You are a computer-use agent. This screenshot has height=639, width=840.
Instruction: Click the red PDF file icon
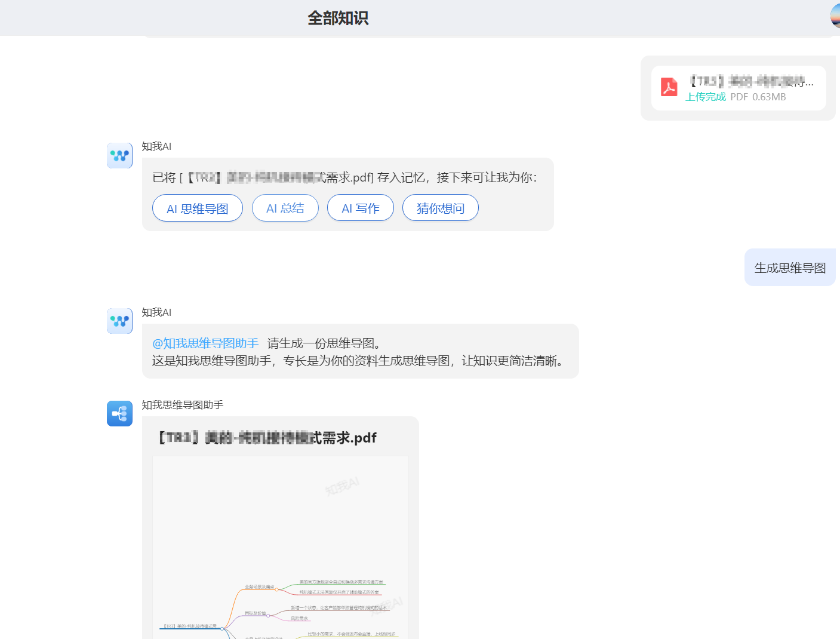point(669,87)
